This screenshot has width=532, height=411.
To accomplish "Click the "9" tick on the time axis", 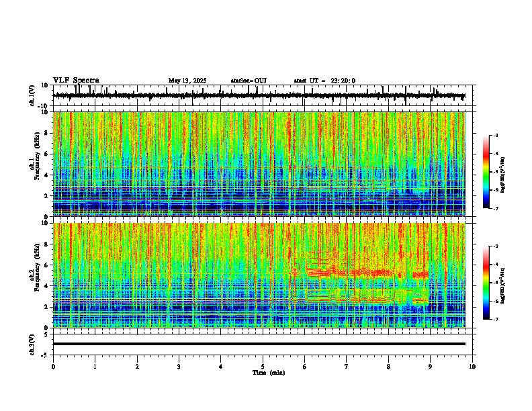I will 430,367.
